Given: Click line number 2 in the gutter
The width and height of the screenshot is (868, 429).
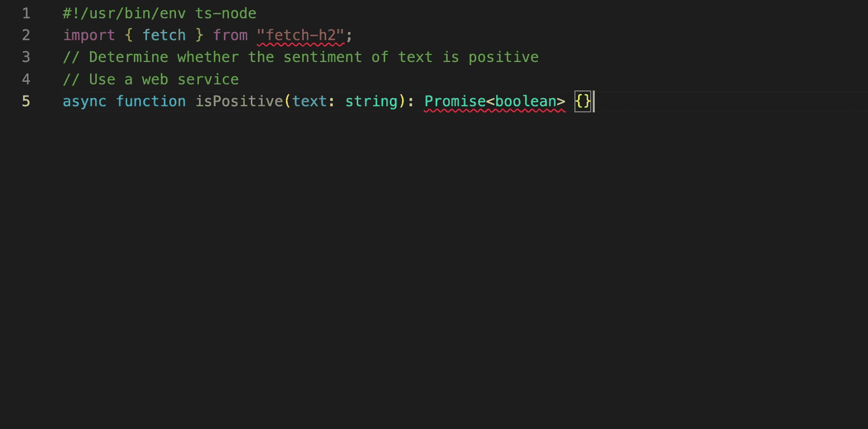Looking at the screenshot, I should (x=26, y=35).
